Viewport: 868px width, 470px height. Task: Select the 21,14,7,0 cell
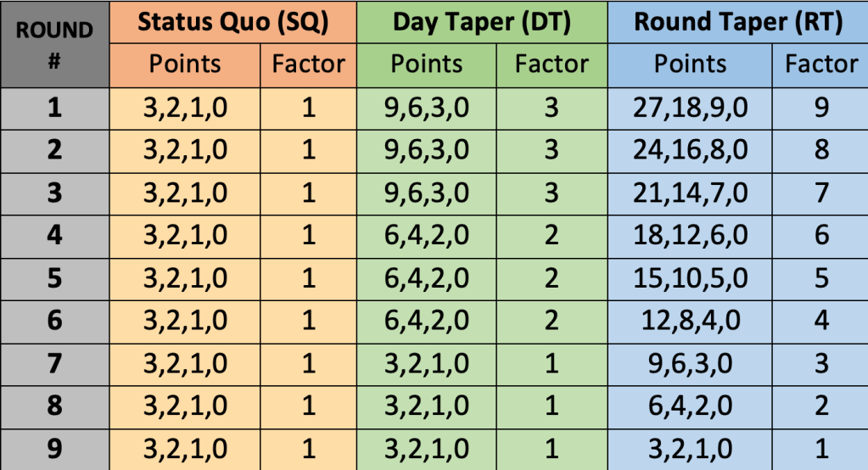[691, 193]
